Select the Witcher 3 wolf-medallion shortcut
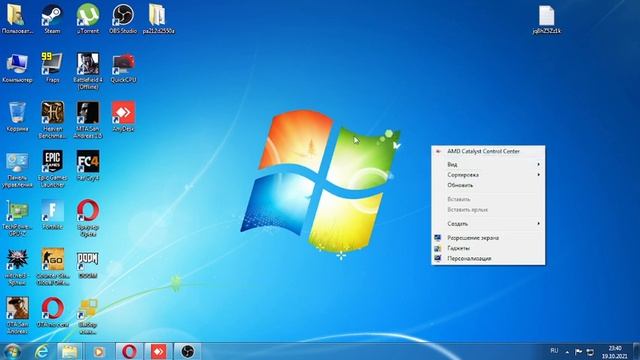This screenshot has width=640, height=360. pyautogui.click(x=17, y=267)
